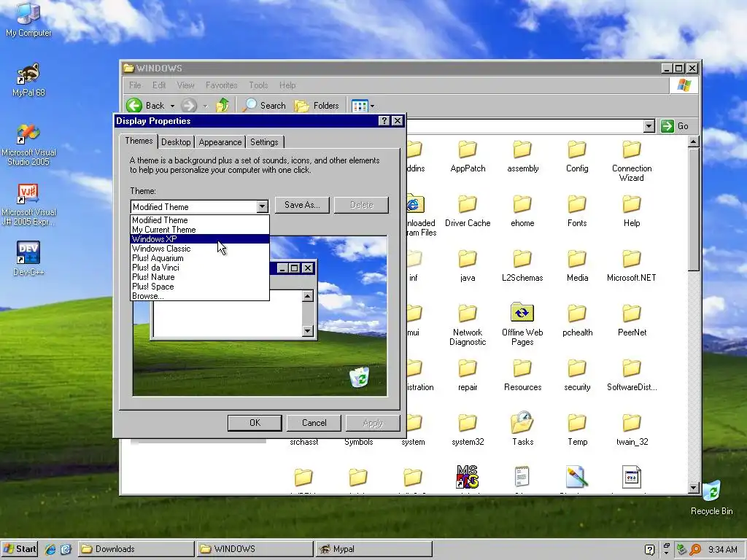
Task: Select the system32 folder
Action: pos(468,430)
